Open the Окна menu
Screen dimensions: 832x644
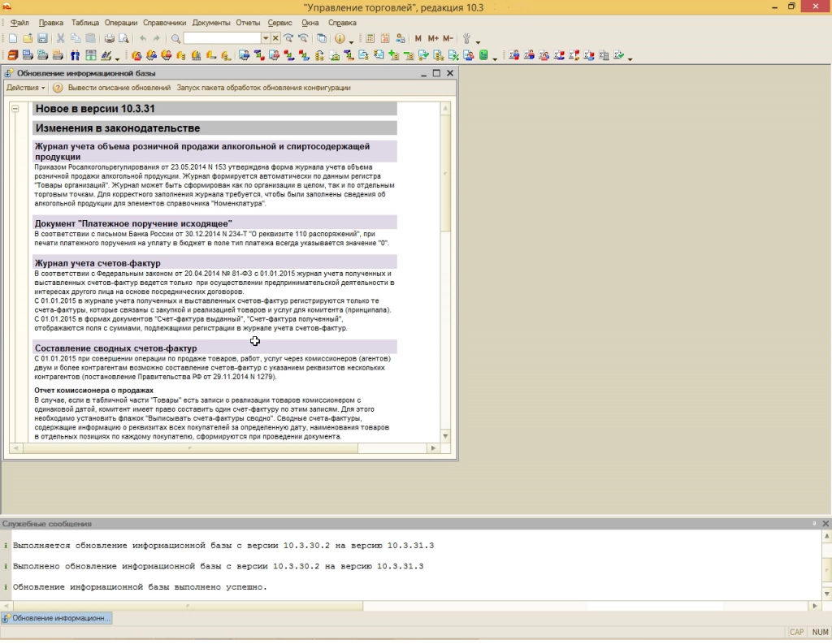pyautogui.click(x=310, y=23)
